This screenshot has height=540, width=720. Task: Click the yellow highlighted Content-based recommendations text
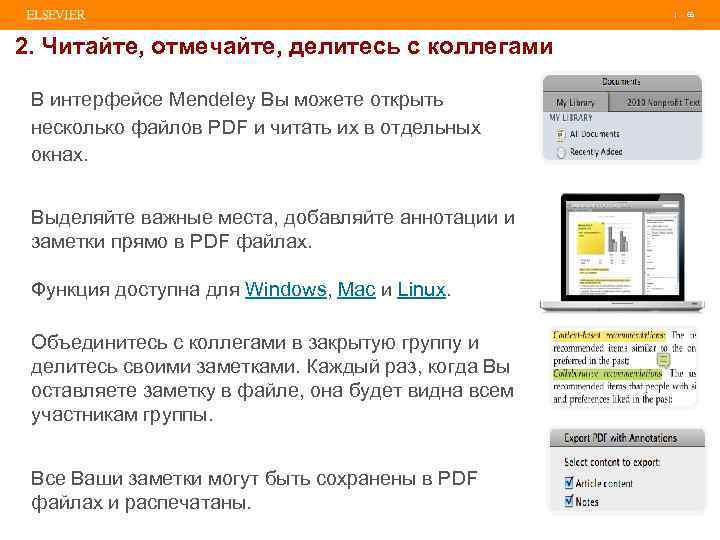pos(609,335)
